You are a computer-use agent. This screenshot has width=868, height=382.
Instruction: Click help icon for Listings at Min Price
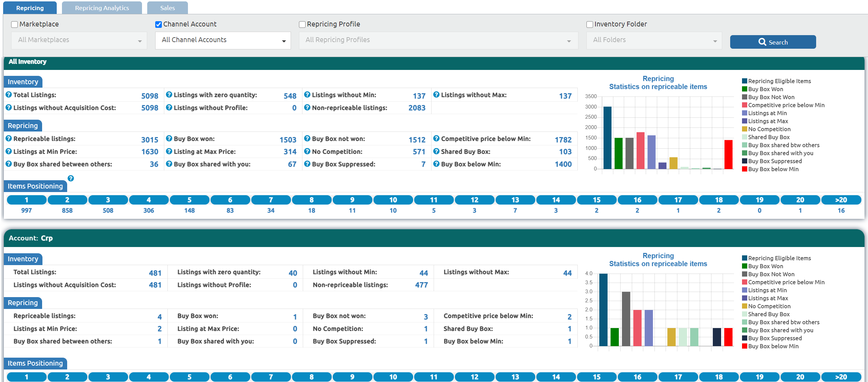pyautogui.click(x=9, y=151)
